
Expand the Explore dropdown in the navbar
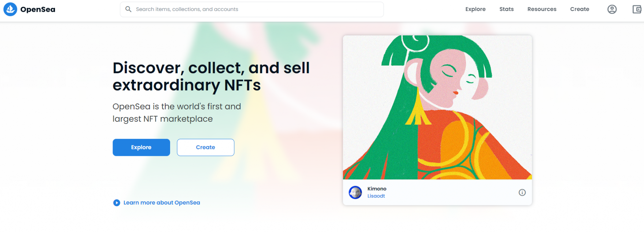coord(475,9)
